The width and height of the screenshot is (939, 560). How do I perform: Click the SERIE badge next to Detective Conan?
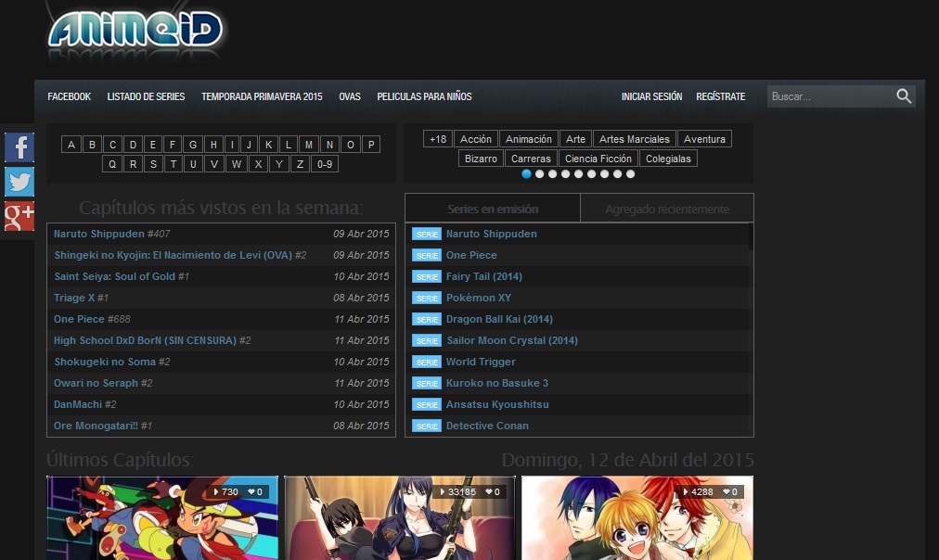426,426
